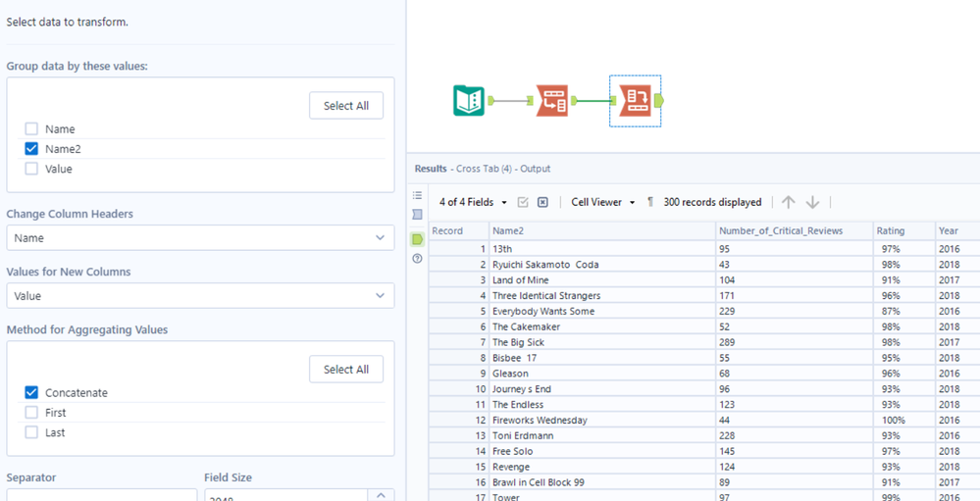Select the Transpose tool on canvas
The width and height of the screenshot is (980, 501).
[552, 100]
